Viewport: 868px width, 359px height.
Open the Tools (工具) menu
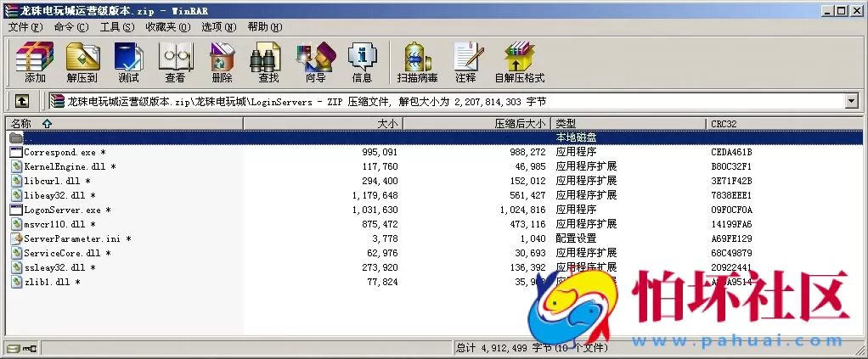[117, 27]
